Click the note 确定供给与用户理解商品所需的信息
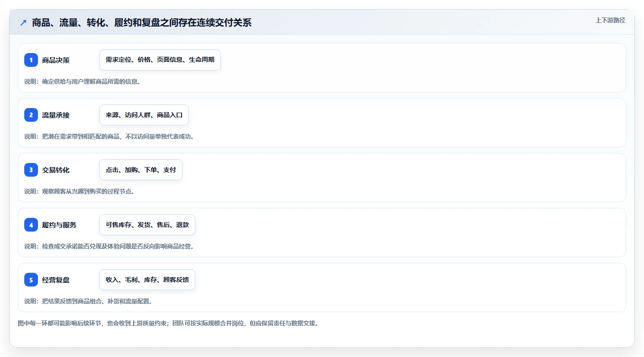Viewport: 644px width, 357px height. coord(82,81)
